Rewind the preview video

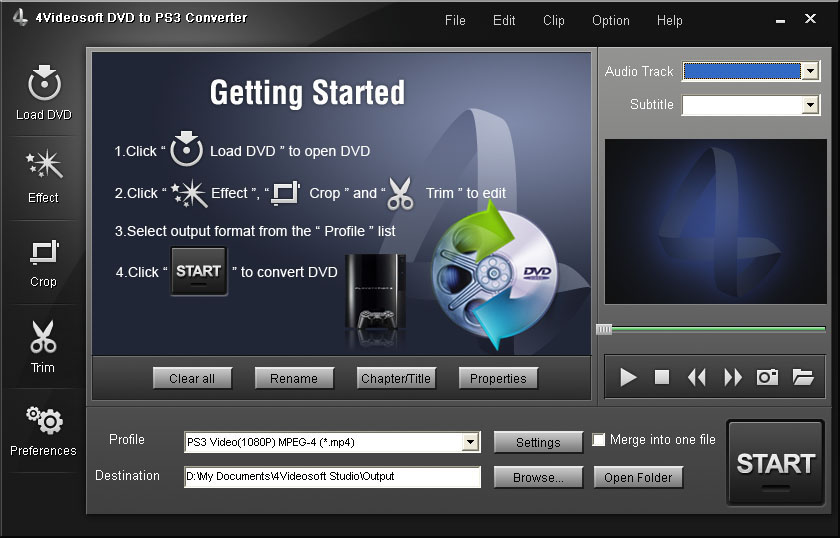696,377
